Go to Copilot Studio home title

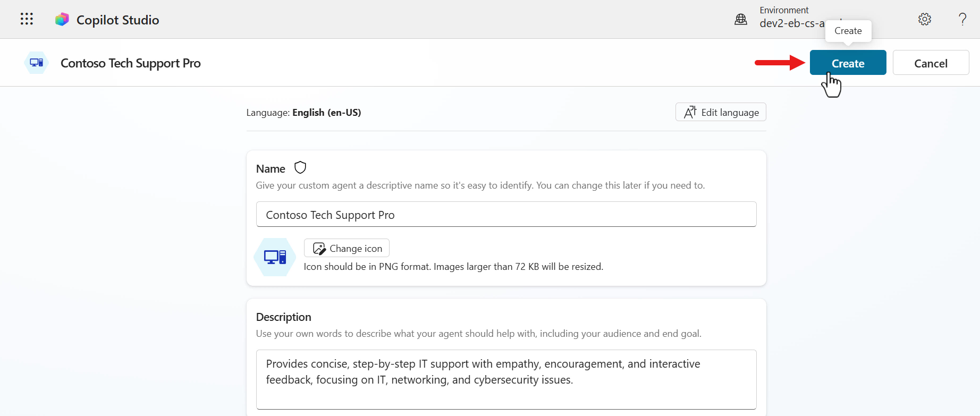pos(117,20)
